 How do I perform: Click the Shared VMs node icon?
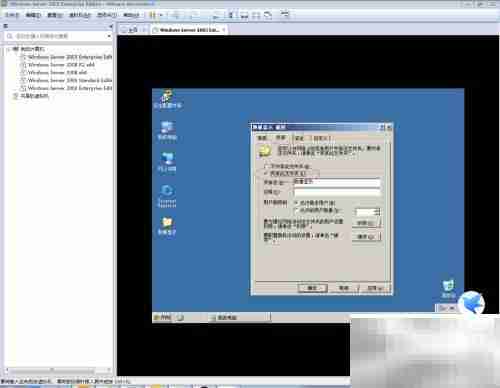(x=15, y=96)
